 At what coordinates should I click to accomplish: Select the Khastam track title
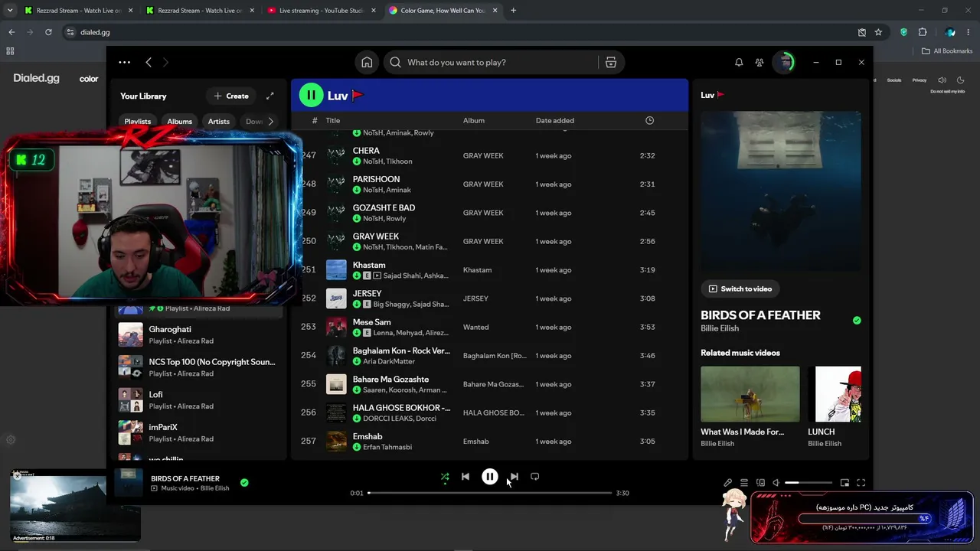[369, 265]
